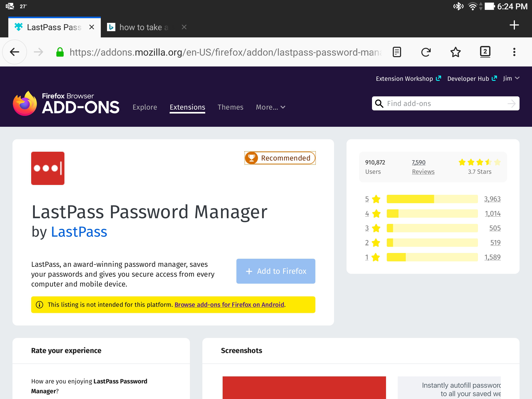Go back using the back arrow
532x399 pixels.
point(15,52)
